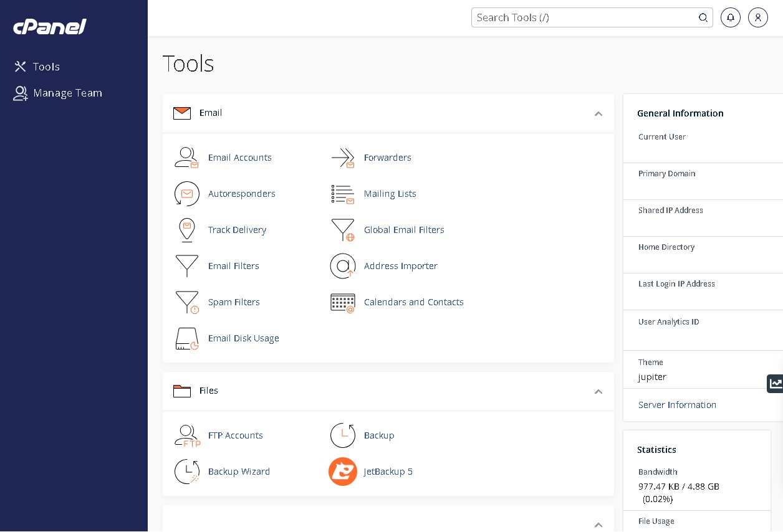The height and width of the screenshot is (532, 783).
Task: Collapse the Files section
Action: coord(598,392)
